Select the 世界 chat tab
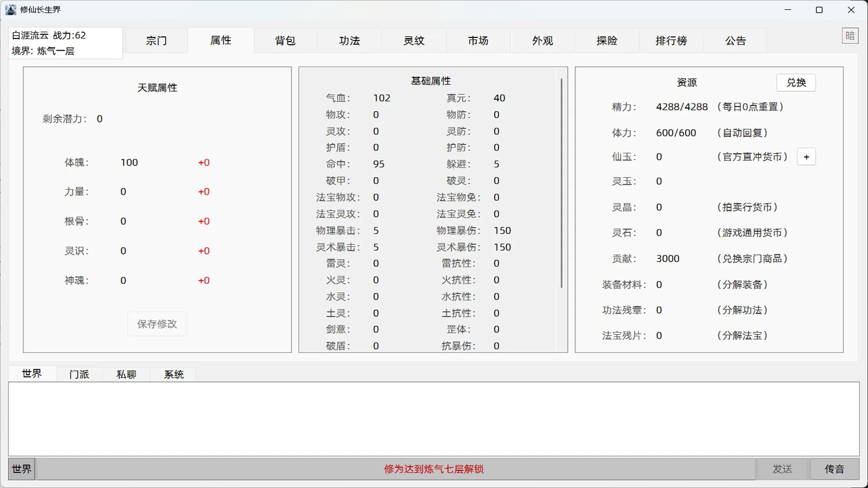 [x=32, y=374]
